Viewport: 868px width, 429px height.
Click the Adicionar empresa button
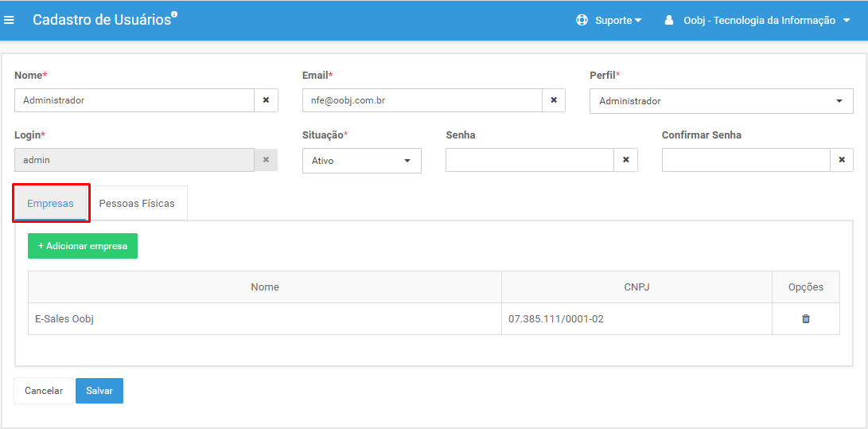click(83, 246)
